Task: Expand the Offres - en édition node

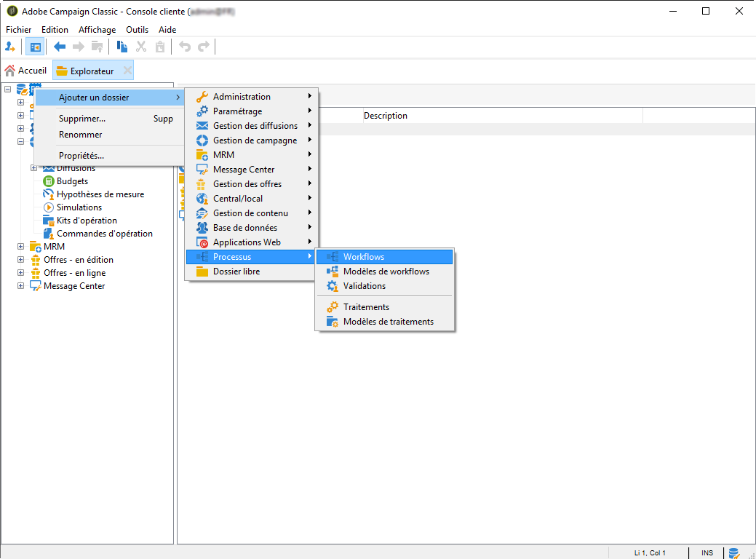Action: click(20, 260)
